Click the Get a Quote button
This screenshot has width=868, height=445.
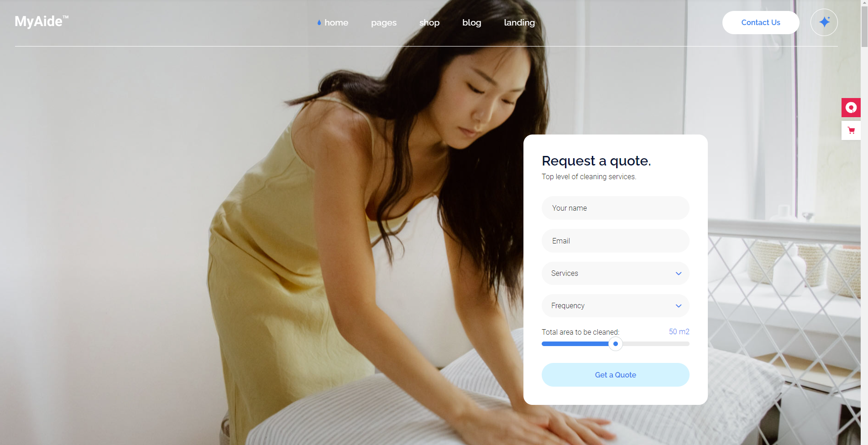tap(615, 375)
